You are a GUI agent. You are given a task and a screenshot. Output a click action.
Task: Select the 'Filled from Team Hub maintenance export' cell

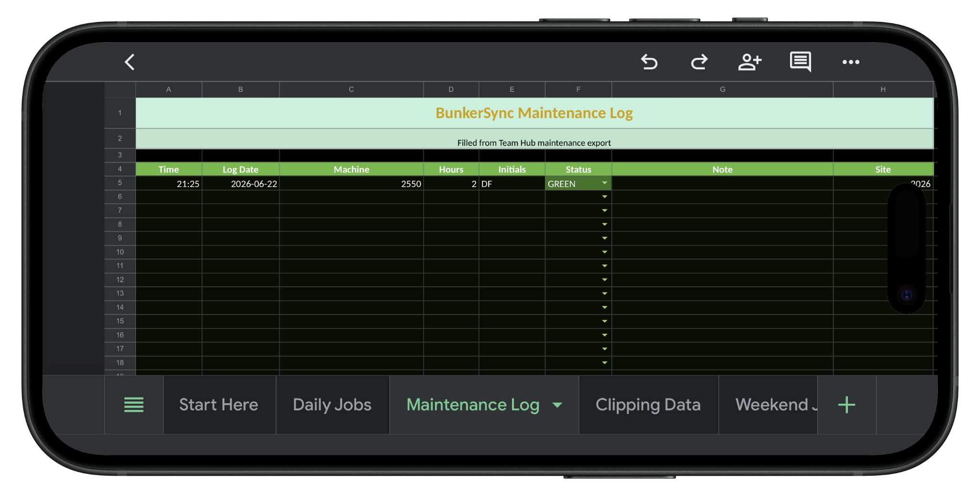tap(535, 139)
